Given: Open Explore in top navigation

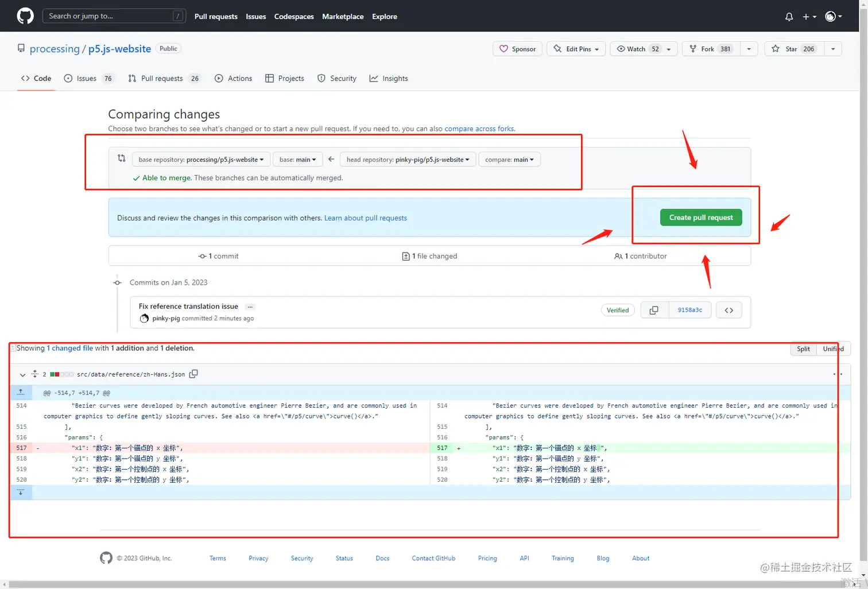Looking at the screenshot, I should 385,17.
